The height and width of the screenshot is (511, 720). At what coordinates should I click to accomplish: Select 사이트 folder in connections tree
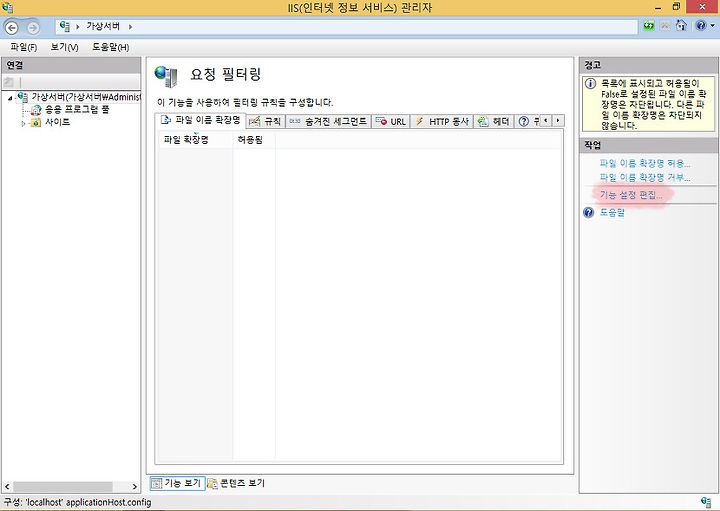coord(57,122)
